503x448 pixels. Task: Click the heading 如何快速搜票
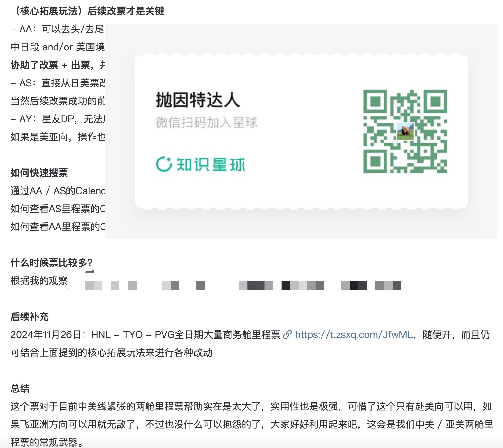pos(39,173)
